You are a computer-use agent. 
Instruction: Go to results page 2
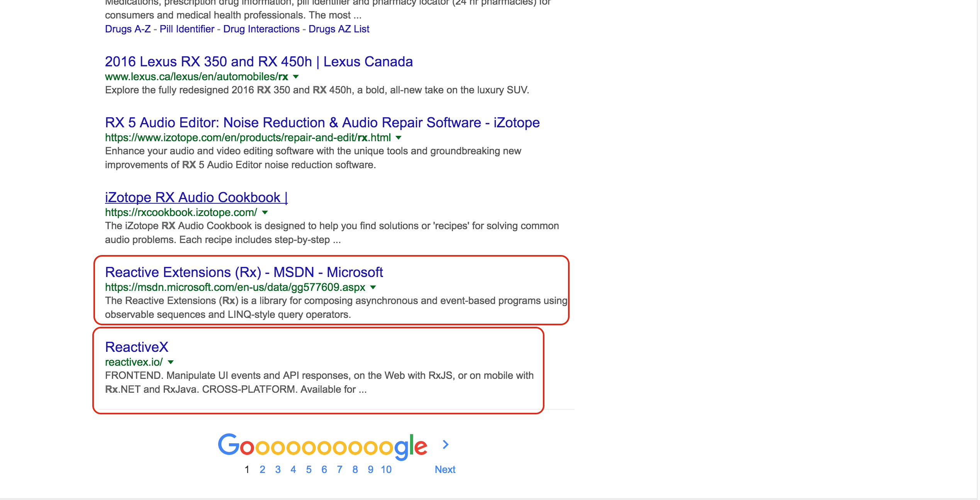coord(263,470)
